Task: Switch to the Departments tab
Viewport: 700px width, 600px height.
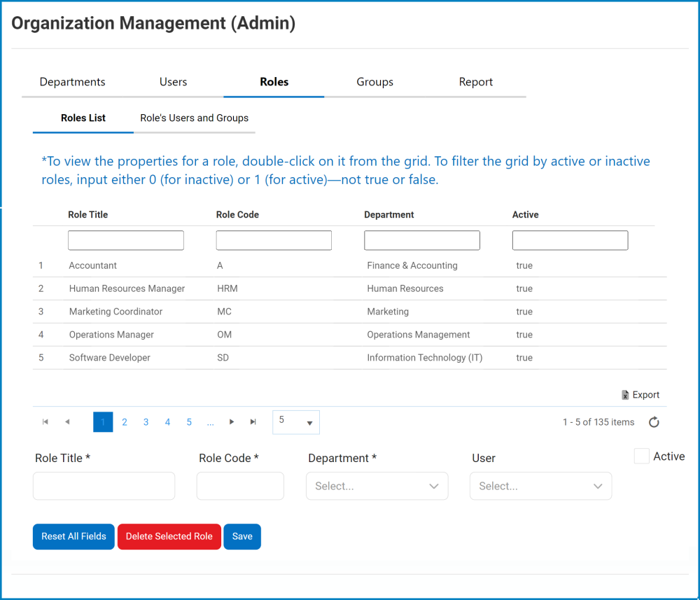Action: click(72, 82)
